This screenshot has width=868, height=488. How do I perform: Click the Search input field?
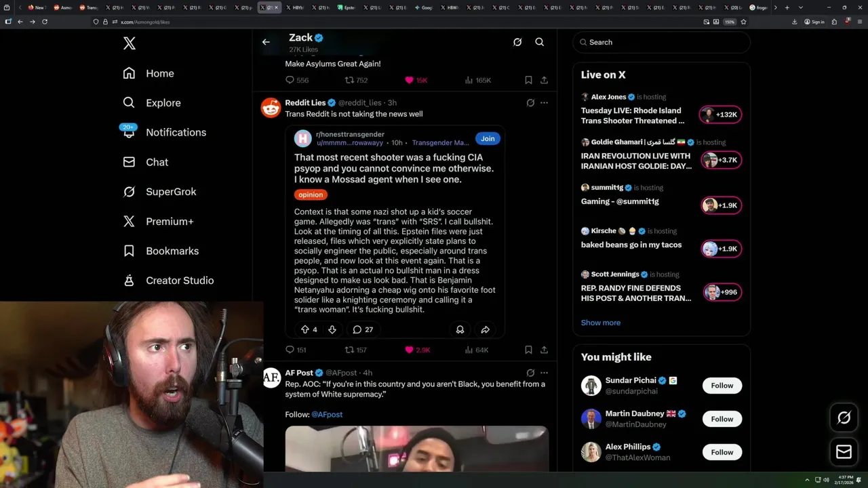661,42
